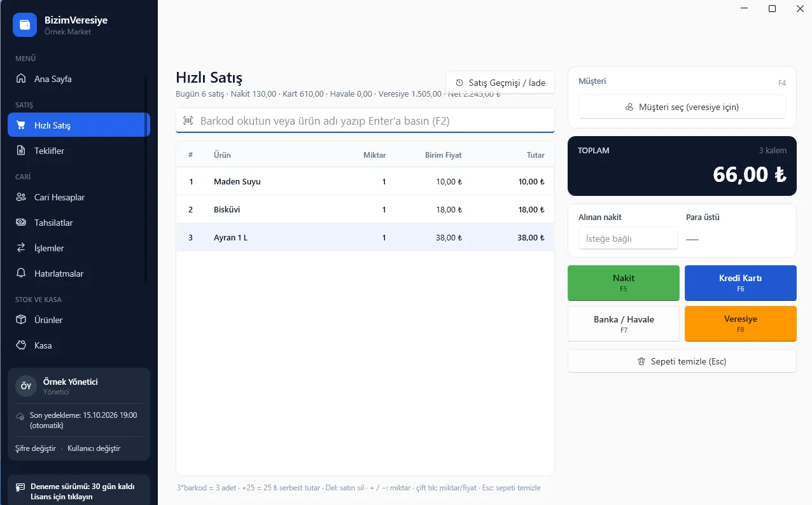Open Satış Geçmişi / İade

pyautogui.click(x=500, y=83)
